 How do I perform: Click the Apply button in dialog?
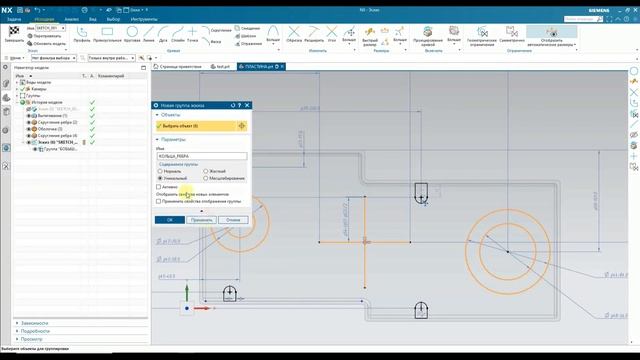[x=202, y=220]
